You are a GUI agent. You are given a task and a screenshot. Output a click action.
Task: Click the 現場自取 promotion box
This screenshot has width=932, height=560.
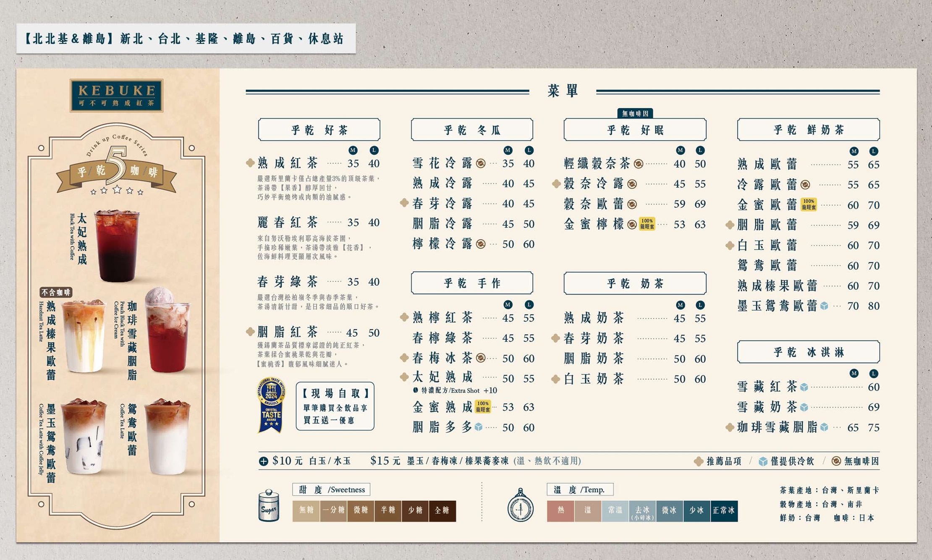click(335, 406)
